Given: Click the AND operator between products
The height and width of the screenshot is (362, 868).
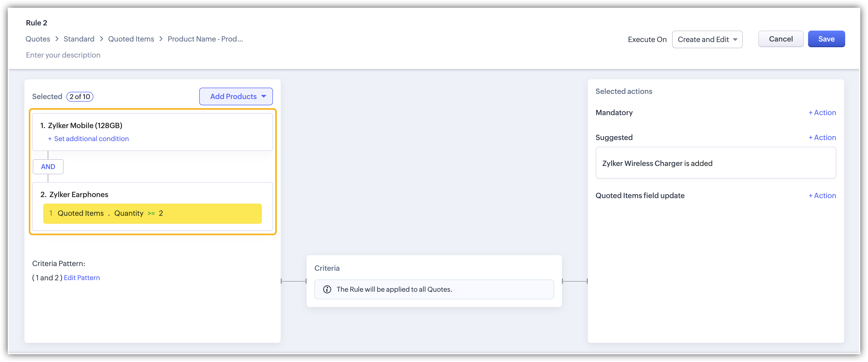Looking at the screenshot, I should 48,167.
